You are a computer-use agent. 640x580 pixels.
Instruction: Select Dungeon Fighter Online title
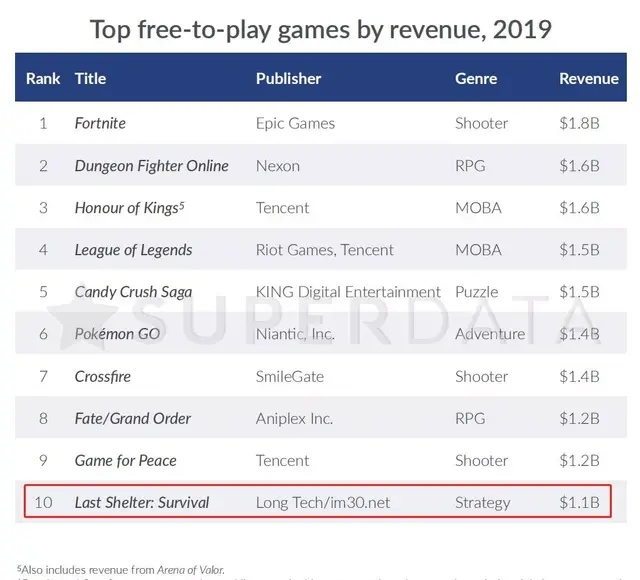click(151, 166)
